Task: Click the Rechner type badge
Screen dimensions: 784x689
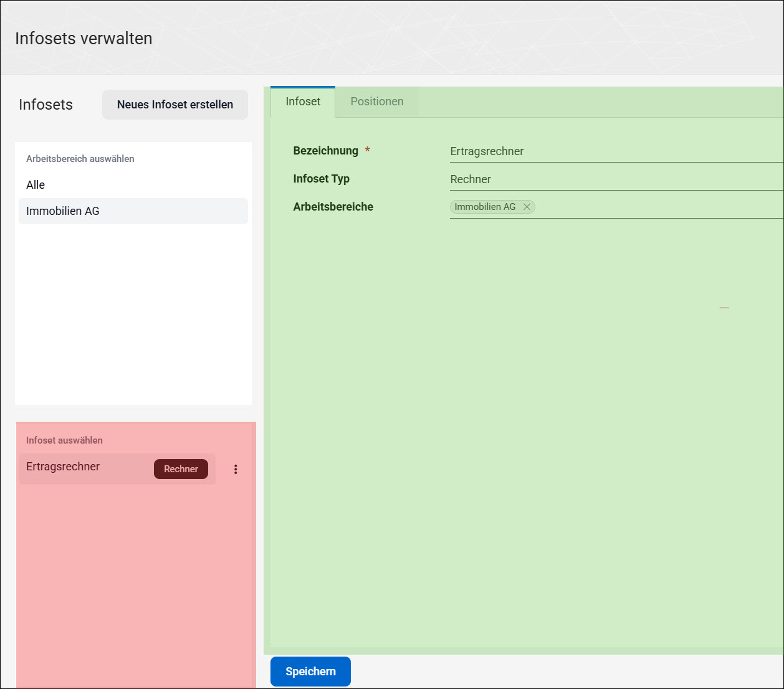Action: tap(181, 469)
